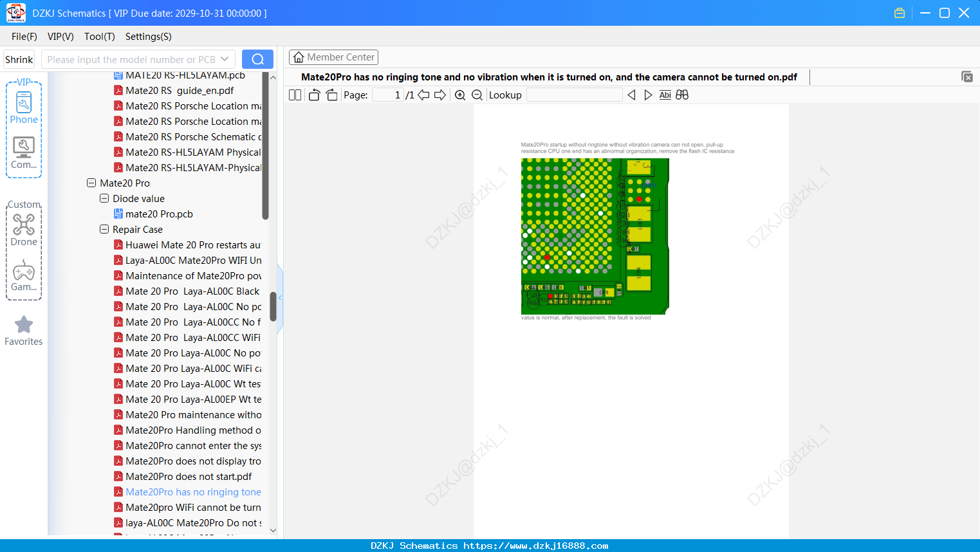
Task: Zoom out of the PDF
Action: tap(477, 95)
